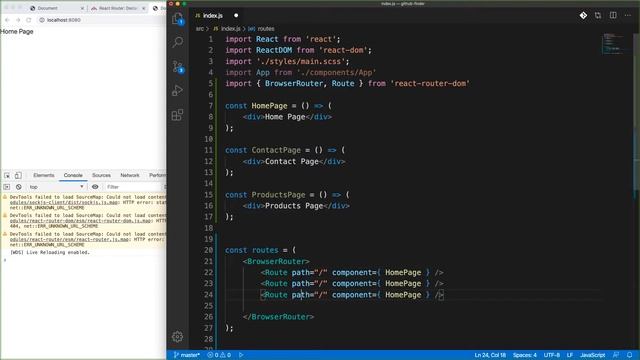
Task: Click the '[WDS] Live Reloading enabled.' message
Action: click(x=50, y=253)
